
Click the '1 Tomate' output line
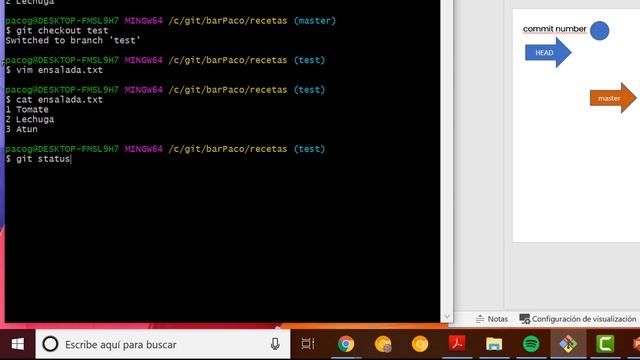27,109
